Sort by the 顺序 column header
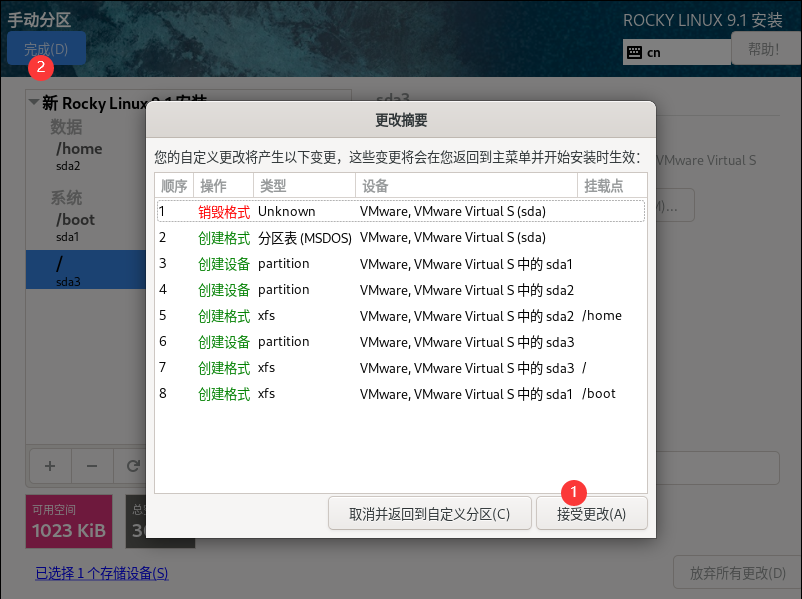Screen dimensions: 802x599 point(174,186)
